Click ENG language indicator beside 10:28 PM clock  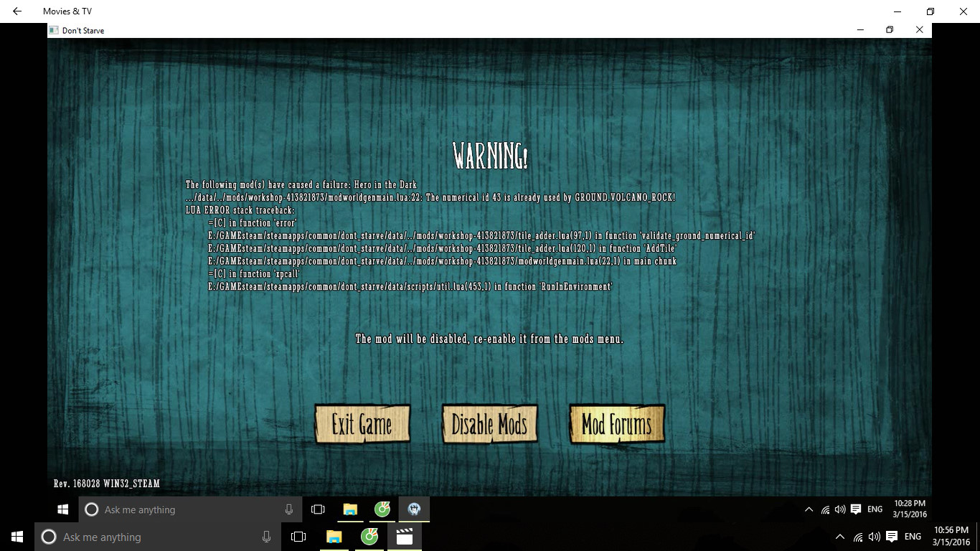pos(875,509)
